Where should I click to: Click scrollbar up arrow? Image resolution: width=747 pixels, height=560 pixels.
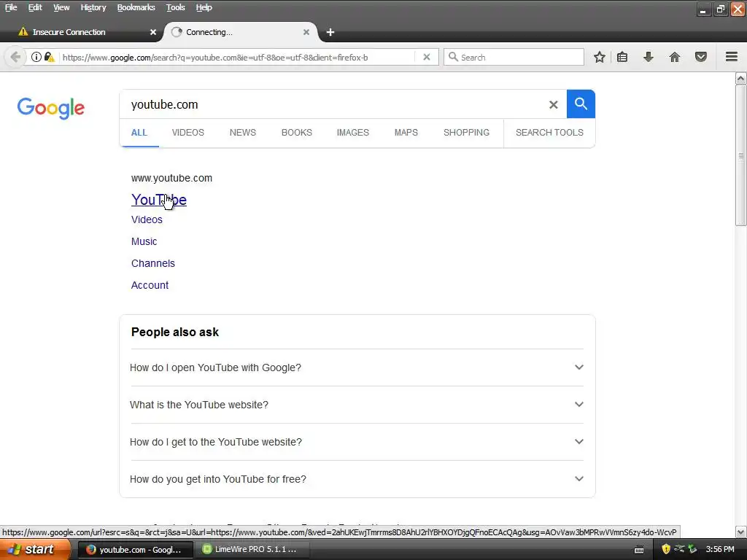741,78
